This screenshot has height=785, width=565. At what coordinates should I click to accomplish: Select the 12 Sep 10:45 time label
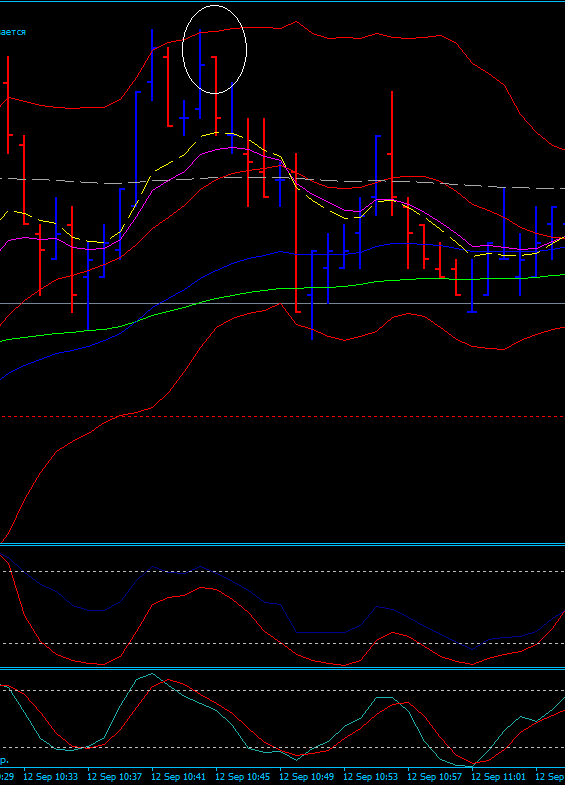(x=243, y=776)
